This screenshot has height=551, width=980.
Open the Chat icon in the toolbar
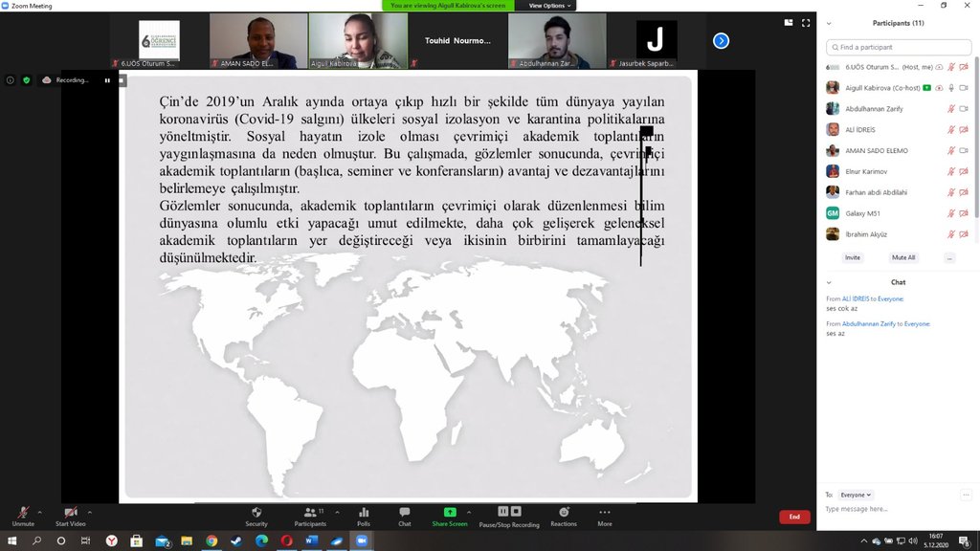pyautogui.click(x=405, y=514)
